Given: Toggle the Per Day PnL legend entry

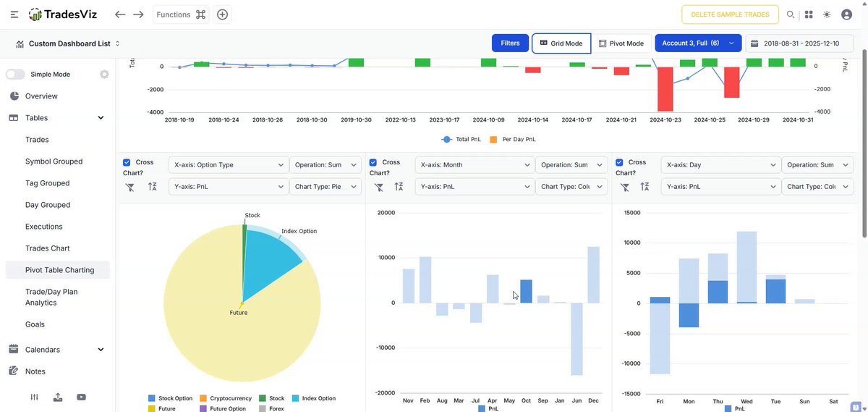Looking at the screenshot, I should coord(512,139).
